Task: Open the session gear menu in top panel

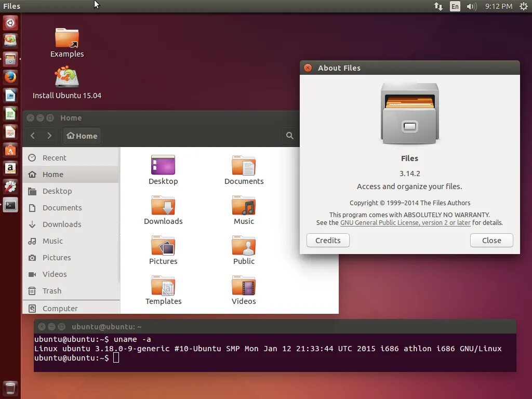Action: point(524,6)
